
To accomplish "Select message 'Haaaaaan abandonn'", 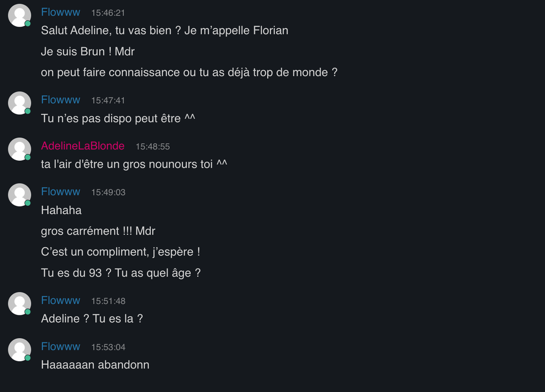I will point(95,365).
